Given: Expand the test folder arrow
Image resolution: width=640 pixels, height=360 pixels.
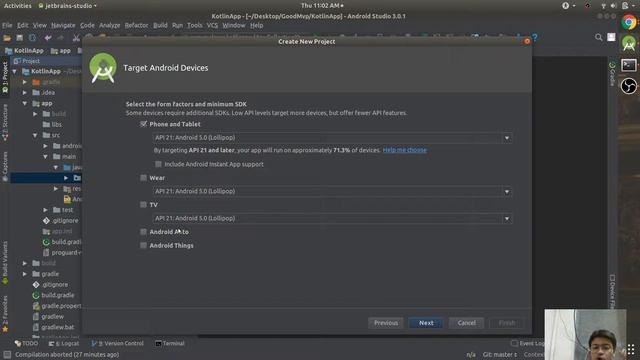Looking at the screenshot, I should pyautogui.click(x=45, y=210).
